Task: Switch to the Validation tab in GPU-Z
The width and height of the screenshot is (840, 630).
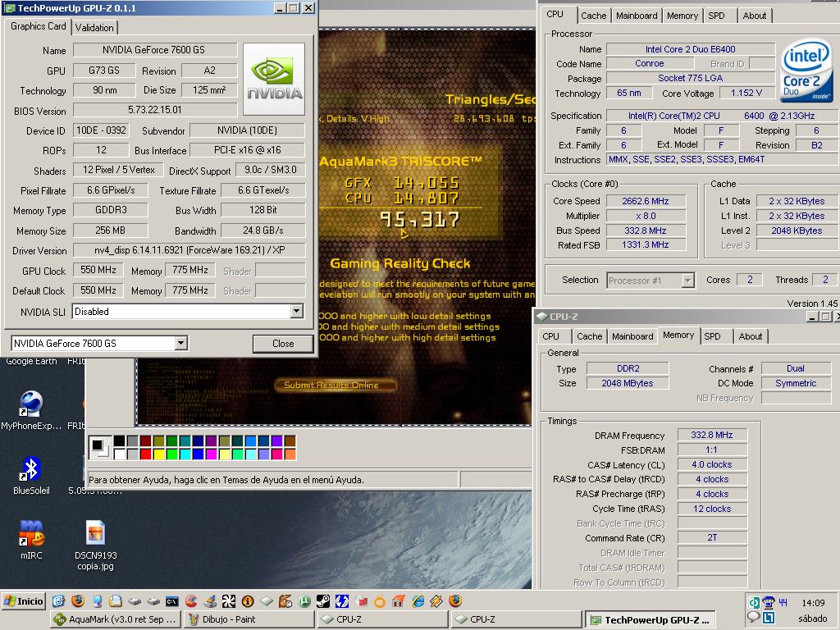Action: [x=94, y=27]
